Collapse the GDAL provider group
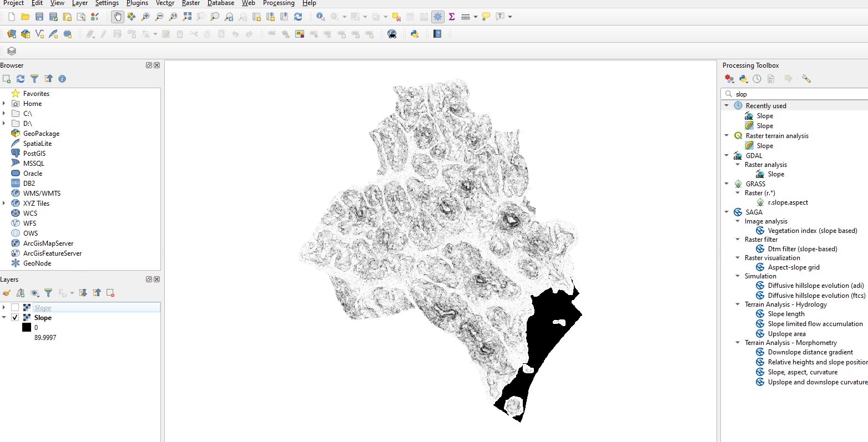The height and width of the screenshot is (442, 868). (727, 155)
